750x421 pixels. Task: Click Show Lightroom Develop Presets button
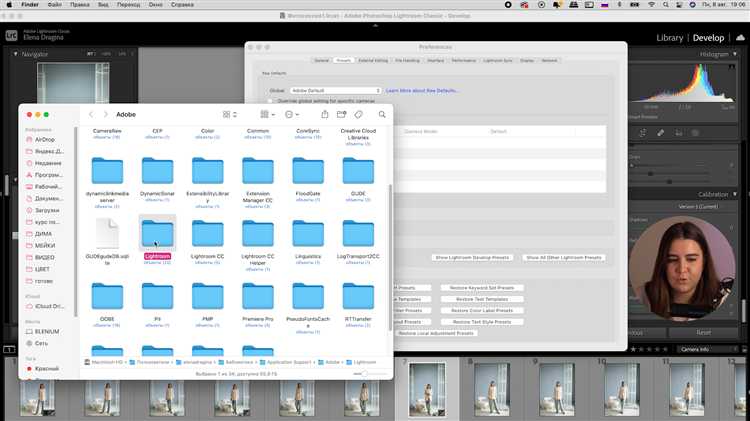[472, 257]
